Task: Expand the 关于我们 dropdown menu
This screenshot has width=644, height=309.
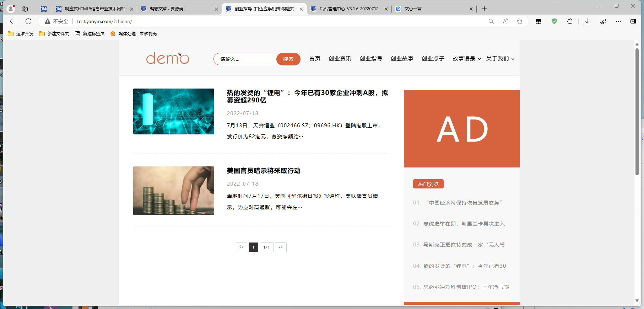Action: 500,59
